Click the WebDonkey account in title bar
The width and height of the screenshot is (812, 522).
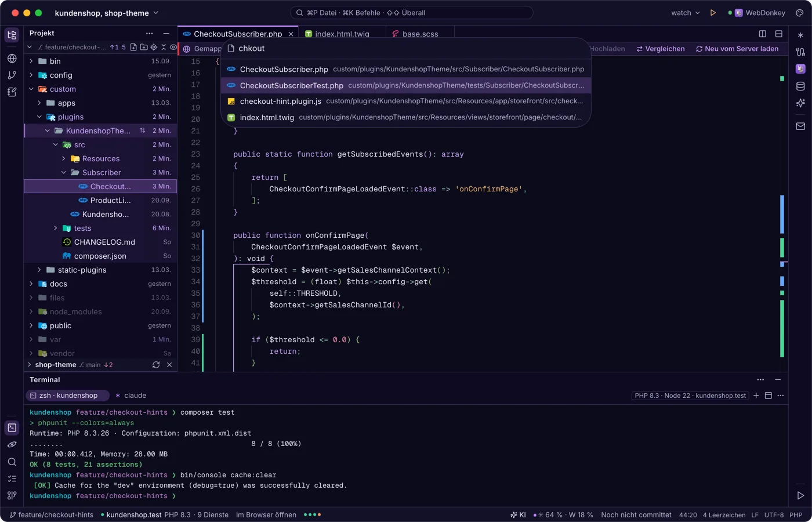[757, 13]
